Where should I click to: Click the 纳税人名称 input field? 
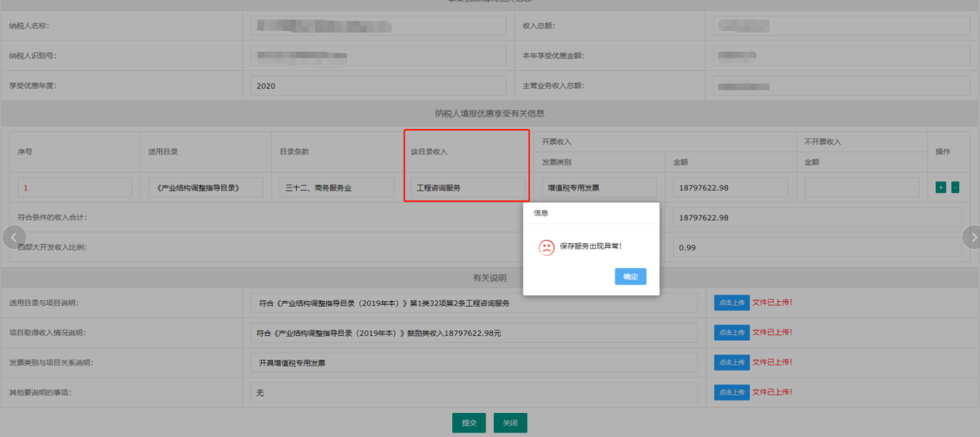(379, 25)
